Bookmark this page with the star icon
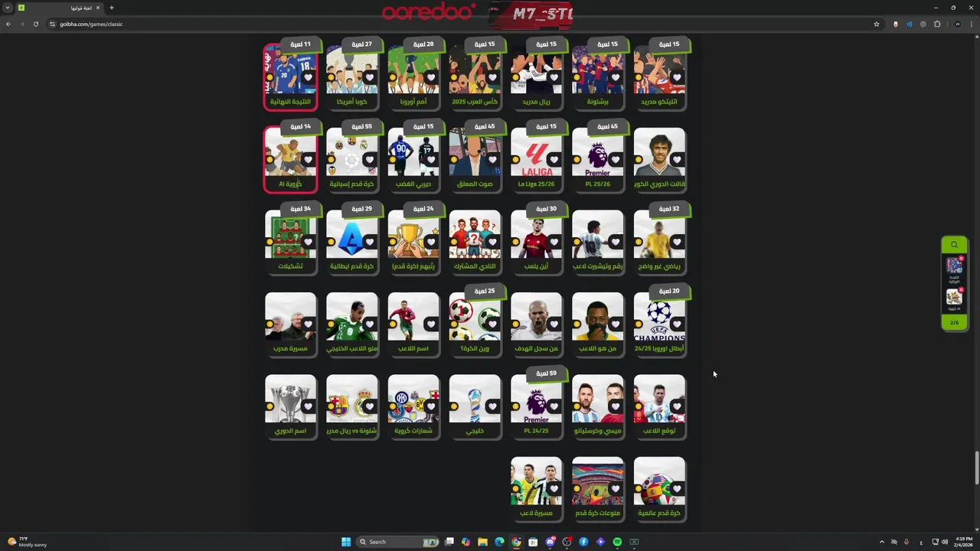The width and height of the screenshot is (980, 551). click(x=877, y=24)
